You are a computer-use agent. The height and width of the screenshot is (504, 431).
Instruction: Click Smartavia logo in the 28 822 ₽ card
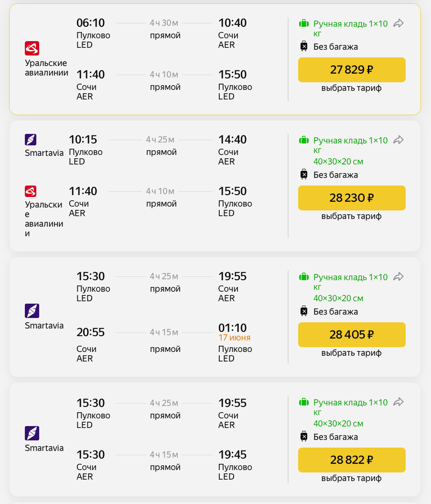coord(32,433)
